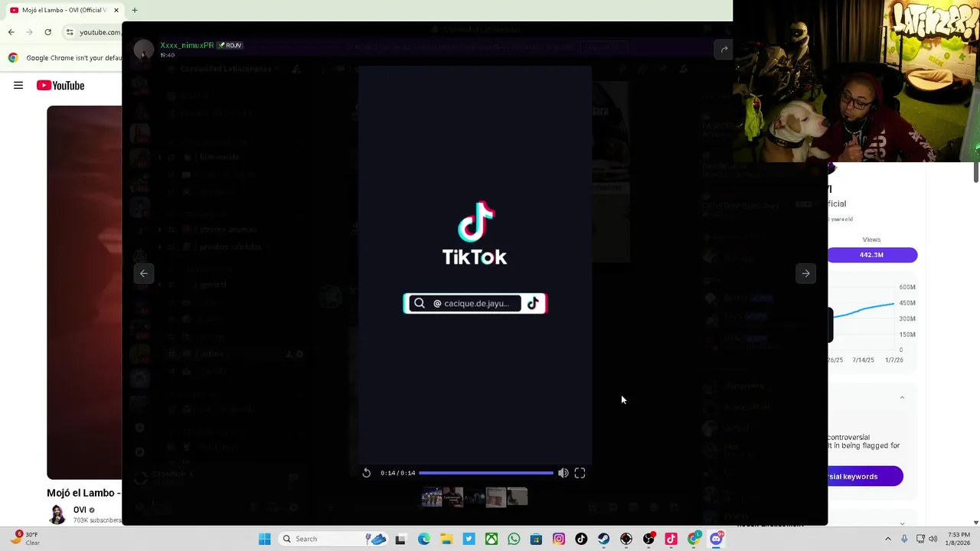Click the controversial keywords button

click(865, 476)
